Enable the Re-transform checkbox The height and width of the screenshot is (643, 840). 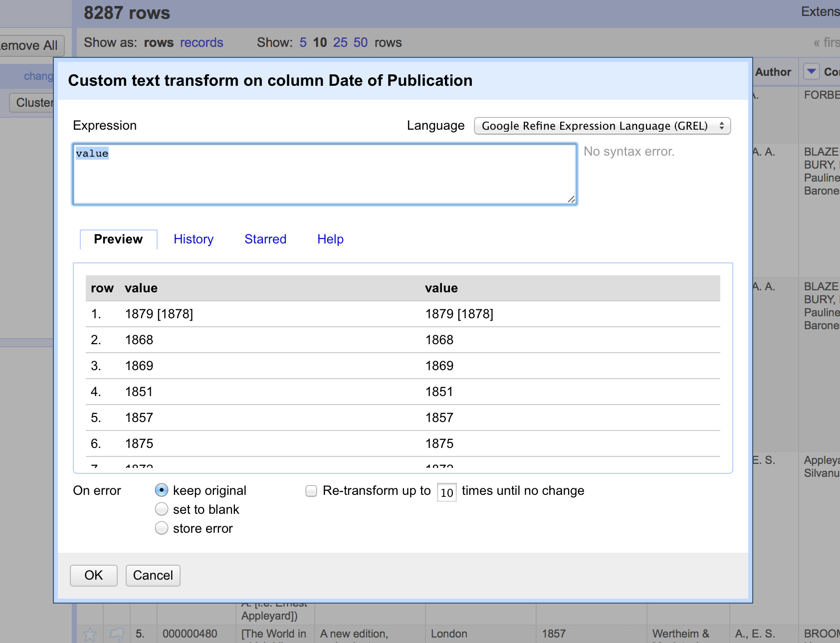(311, 491)
